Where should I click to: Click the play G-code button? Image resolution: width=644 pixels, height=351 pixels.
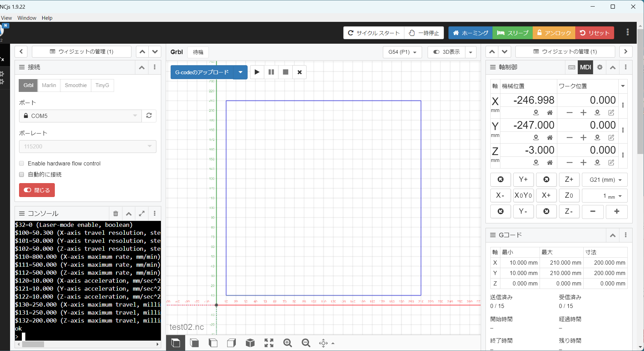257,72
